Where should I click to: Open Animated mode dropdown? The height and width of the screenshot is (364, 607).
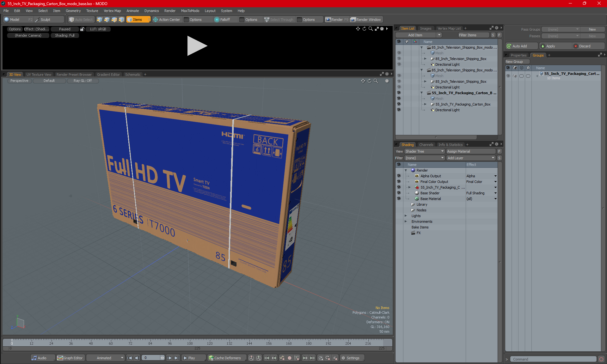(x=106, y=358)
